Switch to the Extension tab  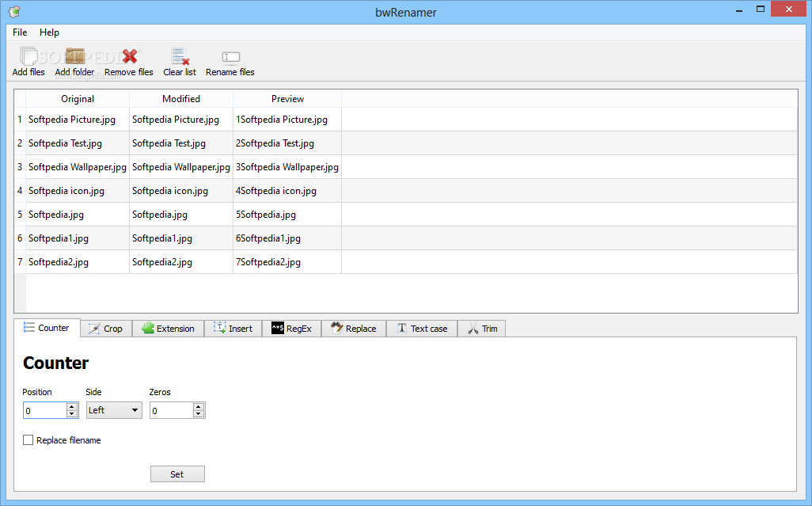pos(169,329)
